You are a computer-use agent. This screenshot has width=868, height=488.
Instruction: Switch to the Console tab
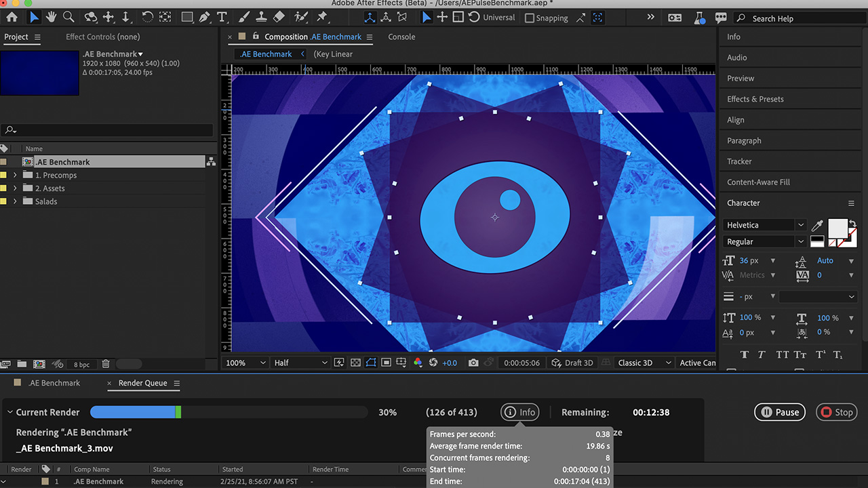coord(401,37)
